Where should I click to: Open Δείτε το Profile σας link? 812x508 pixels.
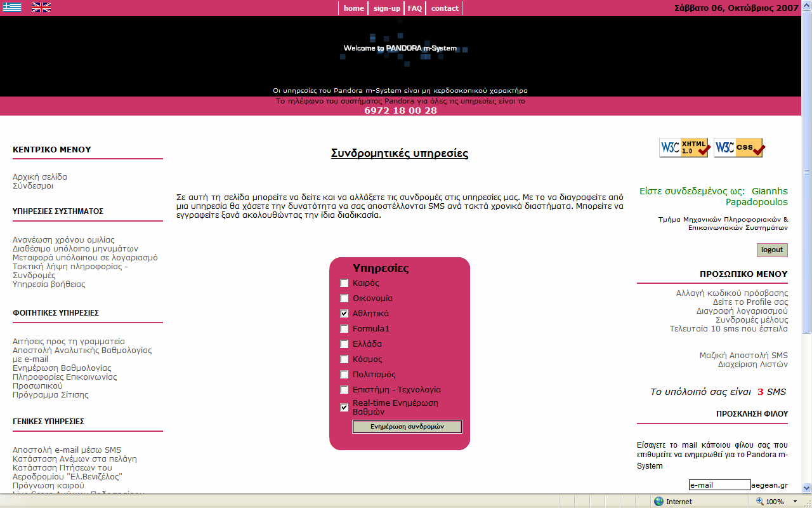(x=750, y=302)
